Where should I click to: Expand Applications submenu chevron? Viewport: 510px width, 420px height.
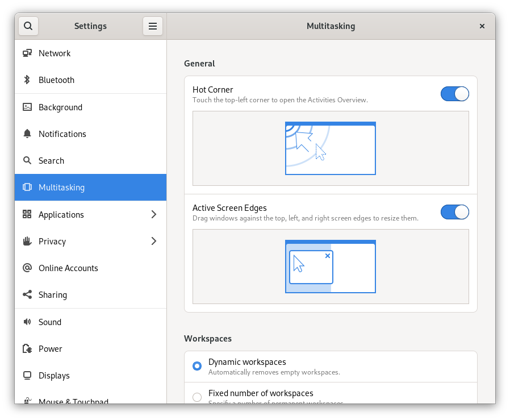pyautogui.click(x=154, y=214)
